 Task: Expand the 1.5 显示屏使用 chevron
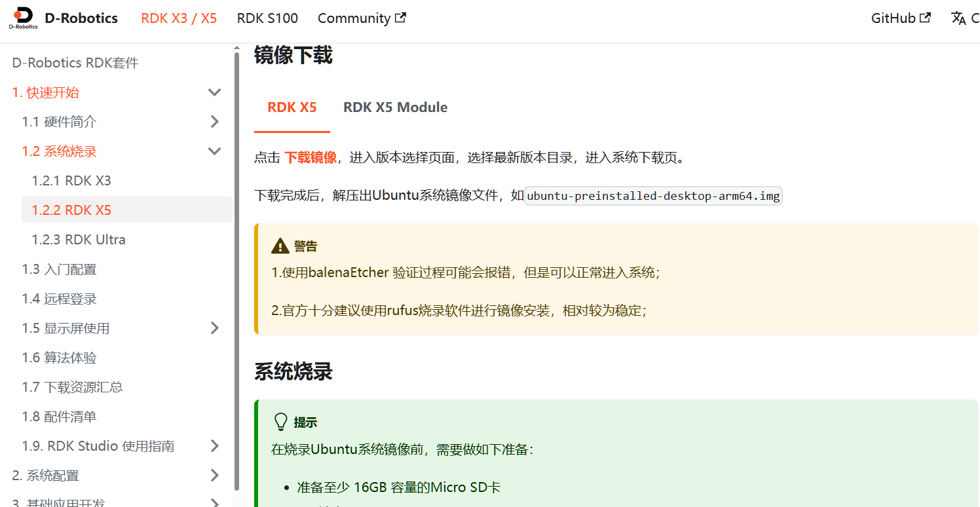point(214,328)
